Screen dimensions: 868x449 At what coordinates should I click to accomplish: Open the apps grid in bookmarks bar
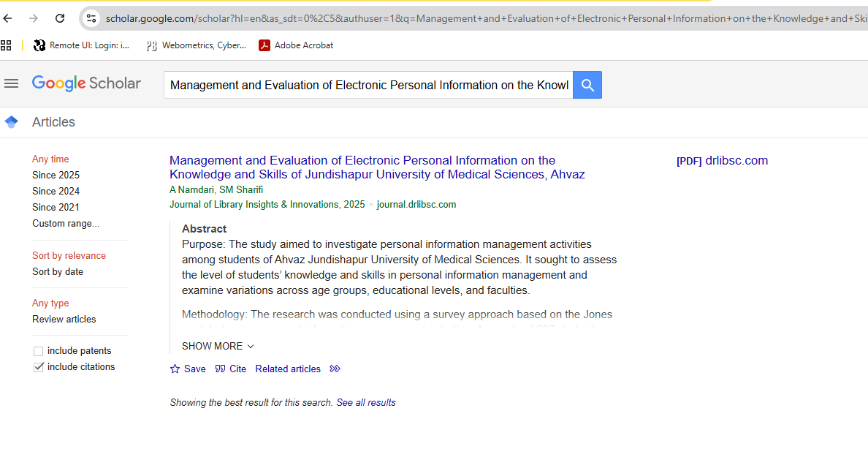[6, 45]
